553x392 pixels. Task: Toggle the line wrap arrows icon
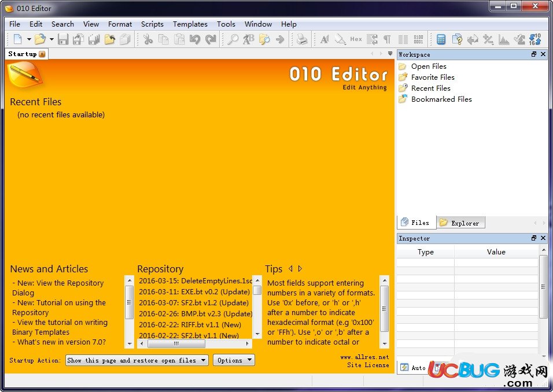coord(372,39)
